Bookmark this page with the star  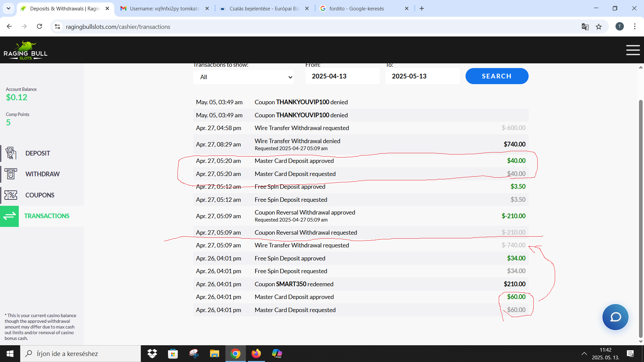click(x=599, y=26)
